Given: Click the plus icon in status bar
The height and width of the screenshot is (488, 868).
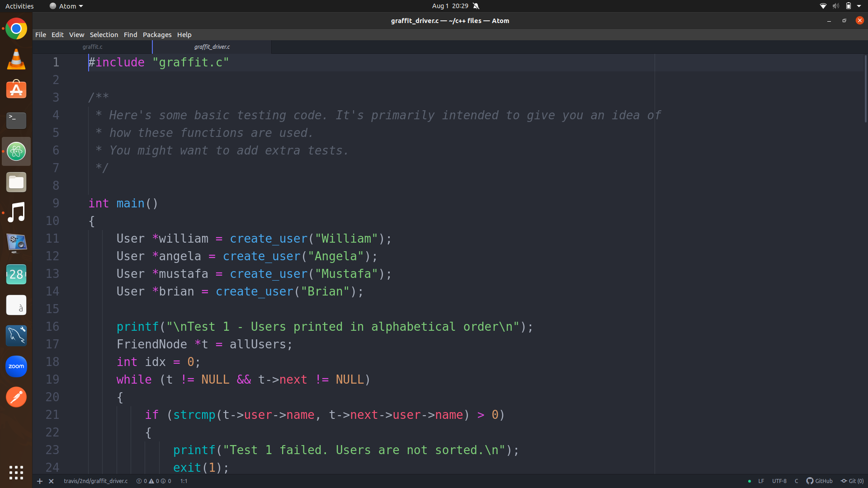Looking at the screenshot, I should point(40,481).
